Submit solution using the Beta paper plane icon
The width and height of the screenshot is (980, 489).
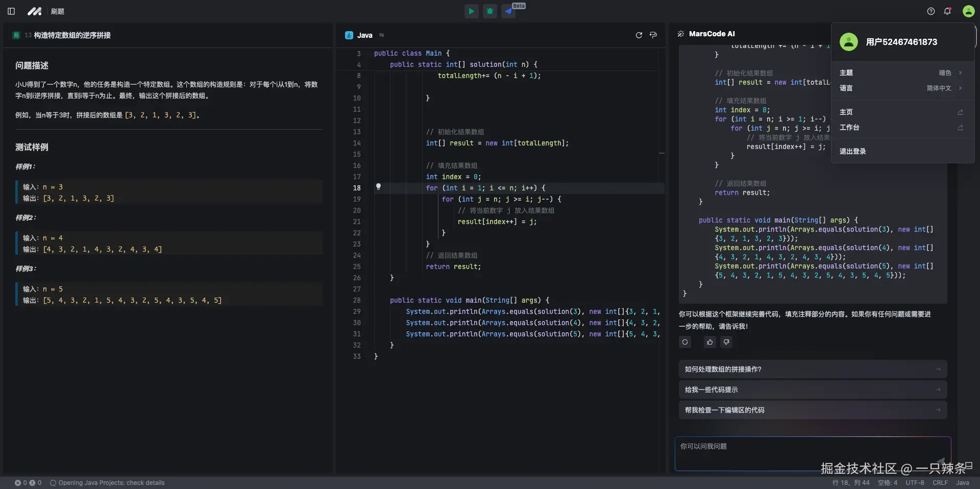click(508, 11)
